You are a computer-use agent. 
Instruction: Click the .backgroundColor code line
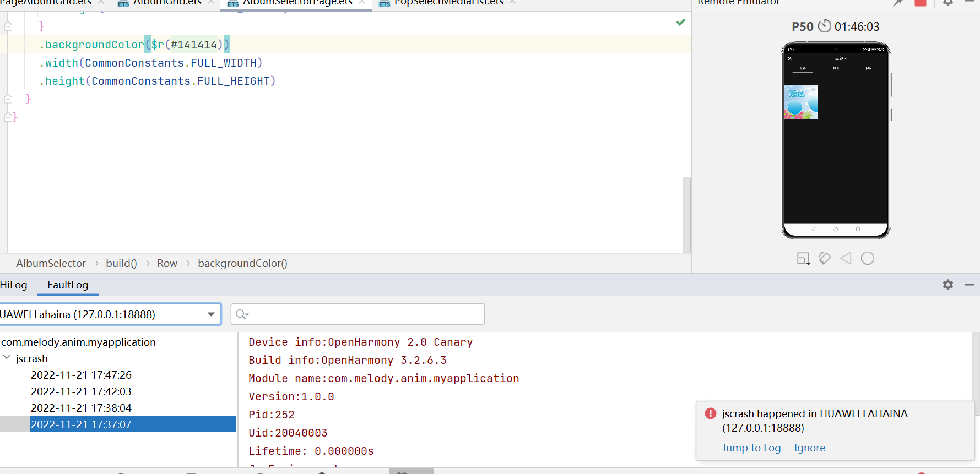134,45
